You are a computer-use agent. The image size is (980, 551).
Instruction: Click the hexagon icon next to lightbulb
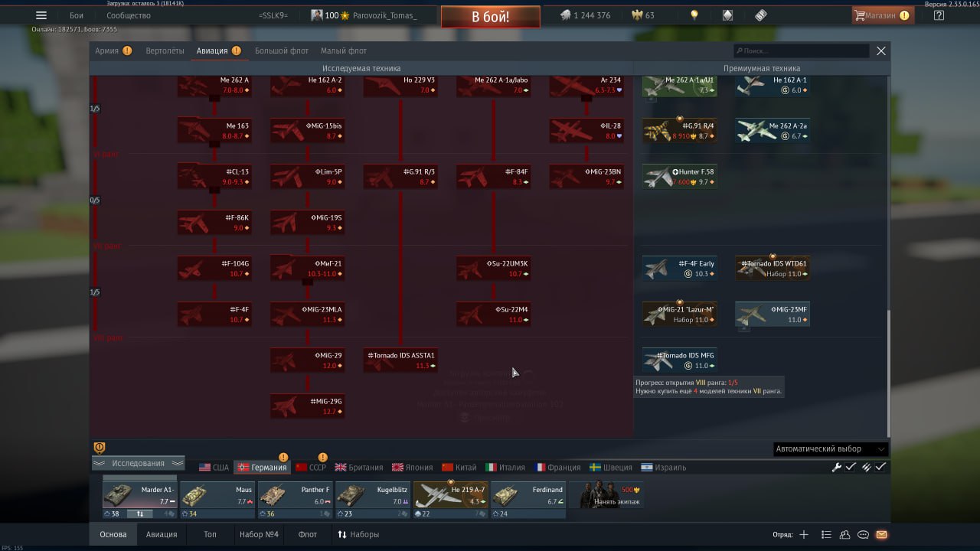point(727,15)
